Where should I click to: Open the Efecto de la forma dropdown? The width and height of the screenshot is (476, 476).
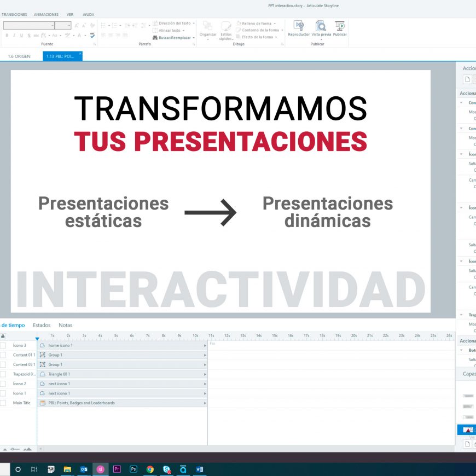click(276, 37)
